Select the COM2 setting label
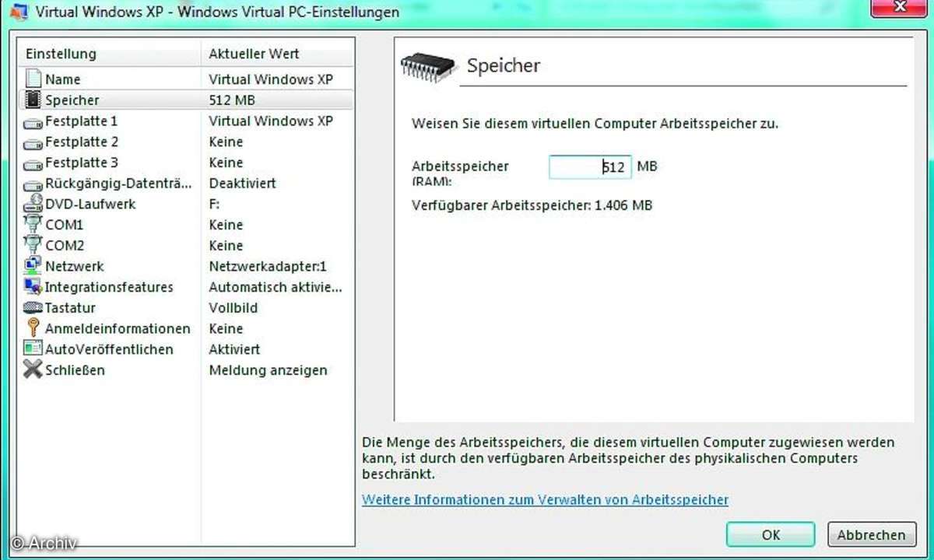The image size is (934, 560). pyautogui.click(x=65, y=246)
